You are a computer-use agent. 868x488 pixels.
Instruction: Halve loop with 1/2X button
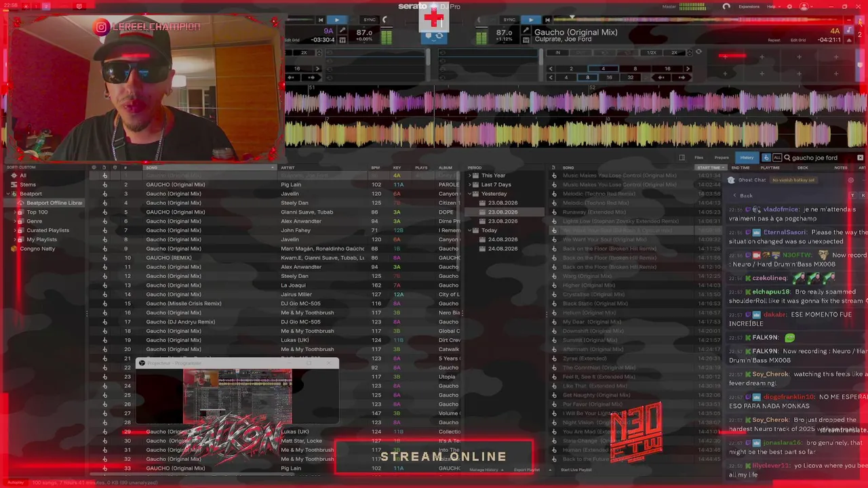[x=652, y=52]
